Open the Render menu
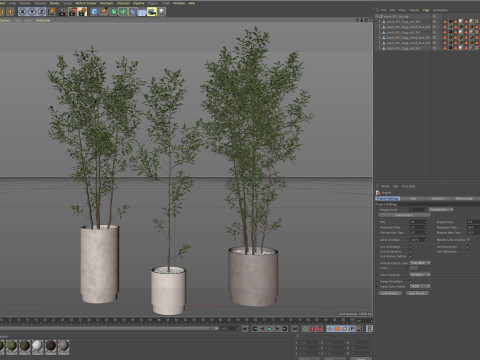The image size is (480, 360). click(x=55, y=3)
